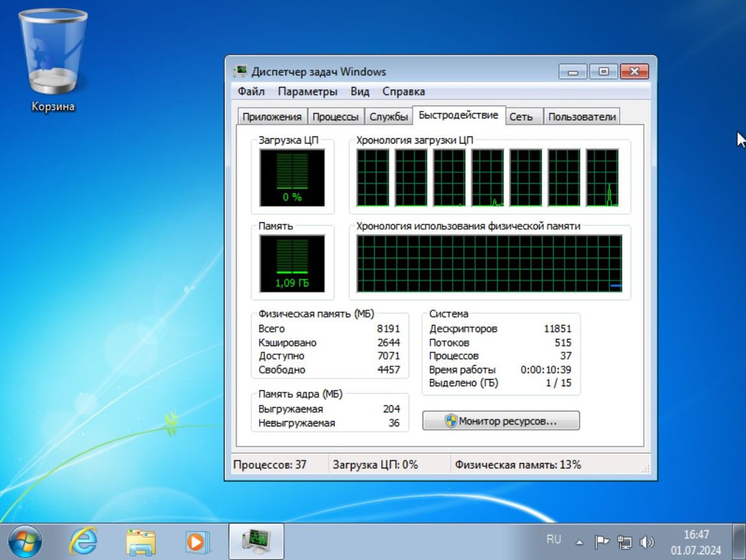Open the Корзина recycle bin

click(52, 49)
